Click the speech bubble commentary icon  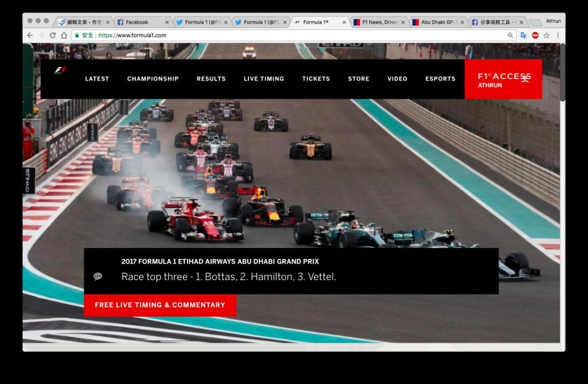[x=98, y=277]
